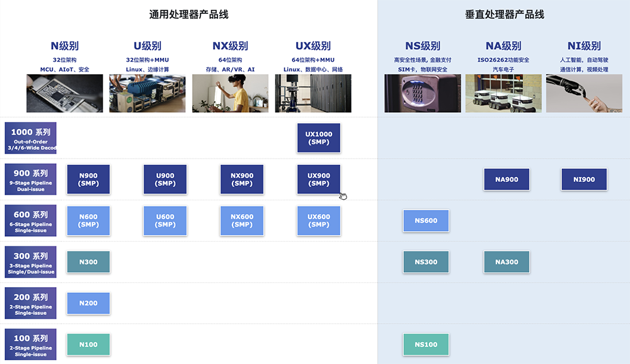Click the NA900 automotive processor block
The height and width of the screenshot is (364, 630).
click(x=507, y=179)
